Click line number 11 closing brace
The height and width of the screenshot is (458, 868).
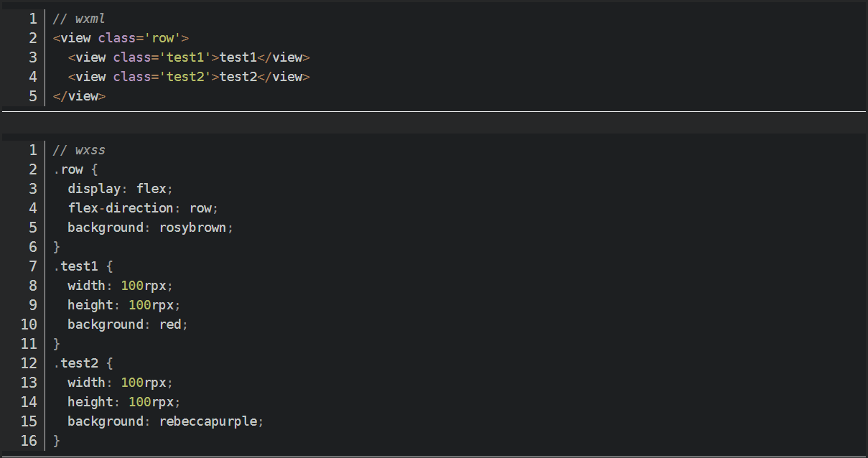click(29, 344)
